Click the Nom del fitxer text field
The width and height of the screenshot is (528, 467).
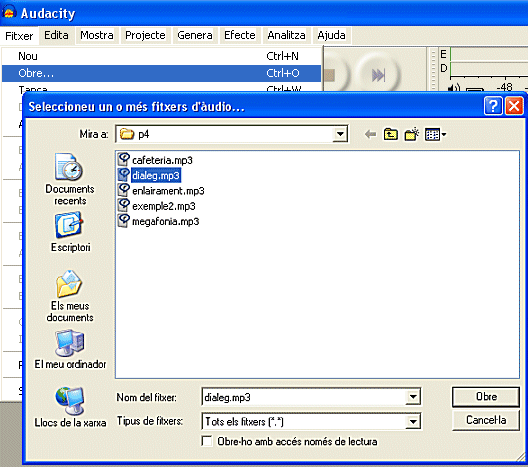304,397
